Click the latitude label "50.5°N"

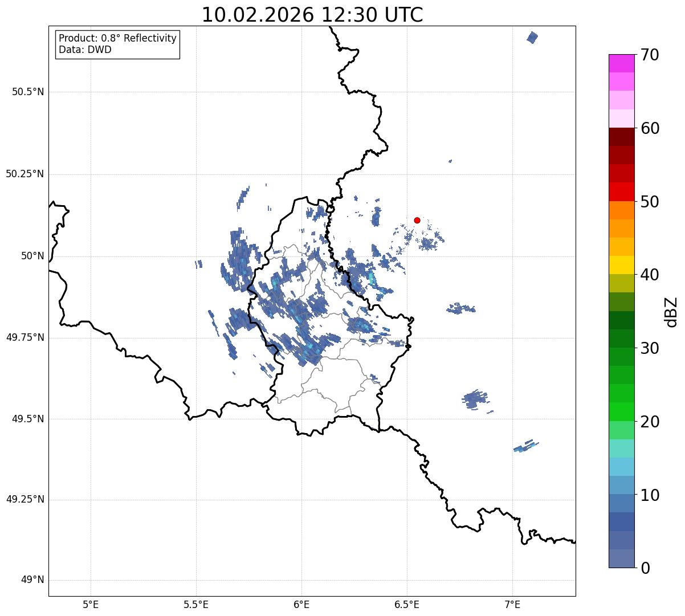28,92
